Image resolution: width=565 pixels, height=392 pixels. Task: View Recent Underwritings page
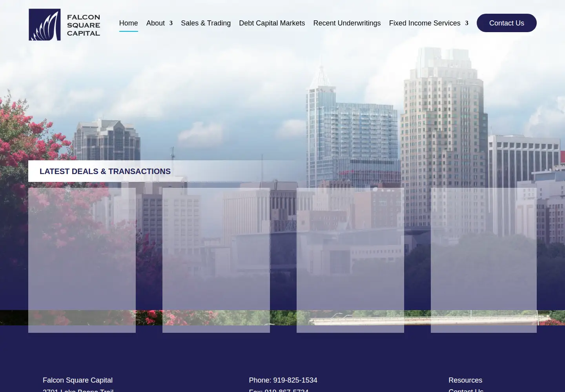pos(347,23)
